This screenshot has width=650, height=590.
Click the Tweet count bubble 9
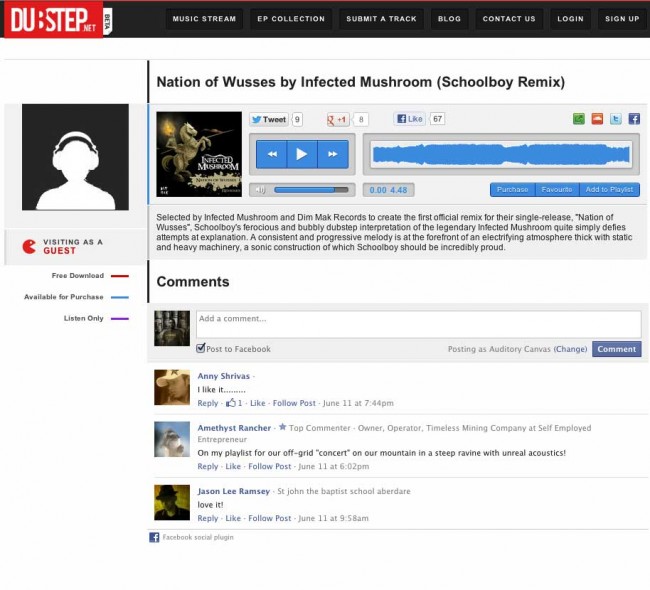297,119
